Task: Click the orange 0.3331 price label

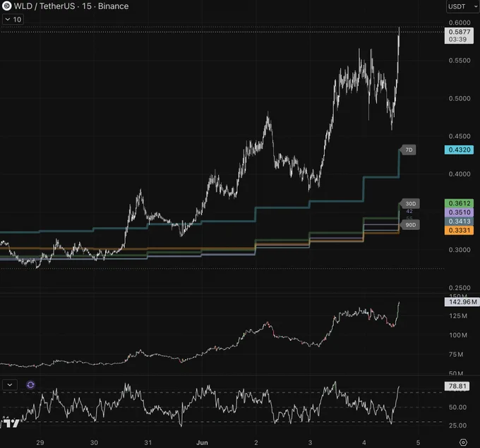Action: 459,230
